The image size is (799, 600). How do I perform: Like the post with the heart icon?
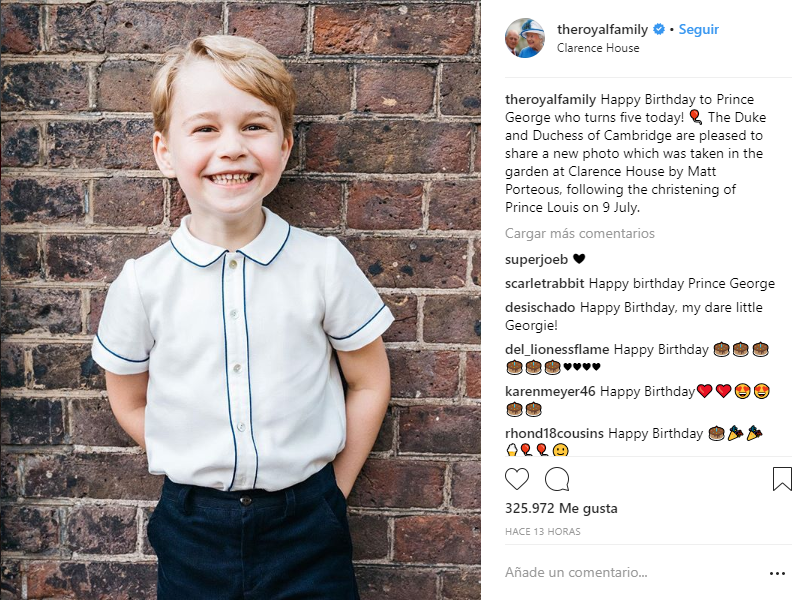516,479
